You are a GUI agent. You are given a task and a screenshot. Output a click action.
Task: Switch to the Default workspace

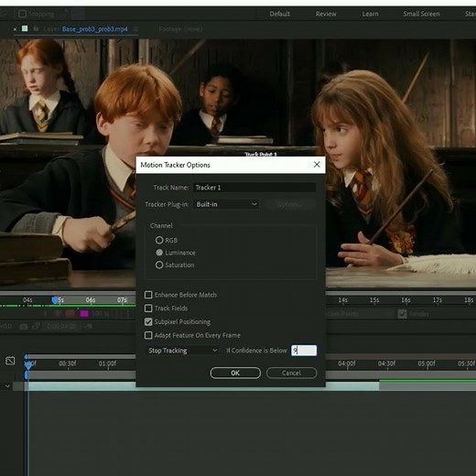click(x=280, y=14)
